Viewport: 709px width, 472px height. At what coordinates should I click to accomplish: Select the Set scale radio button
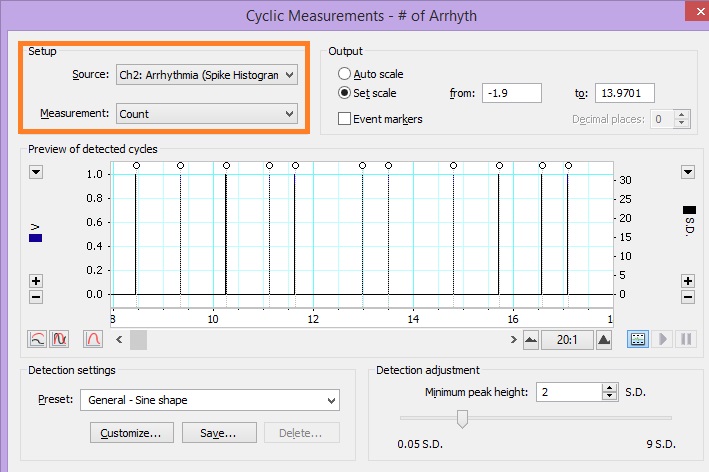coord(345,93)
